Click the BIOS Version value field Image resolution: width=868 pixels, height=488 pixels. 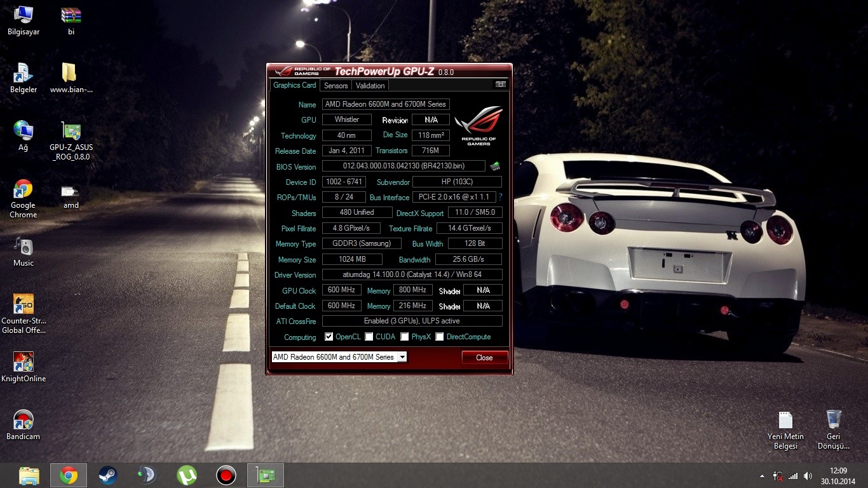click(x=403, y=166)
